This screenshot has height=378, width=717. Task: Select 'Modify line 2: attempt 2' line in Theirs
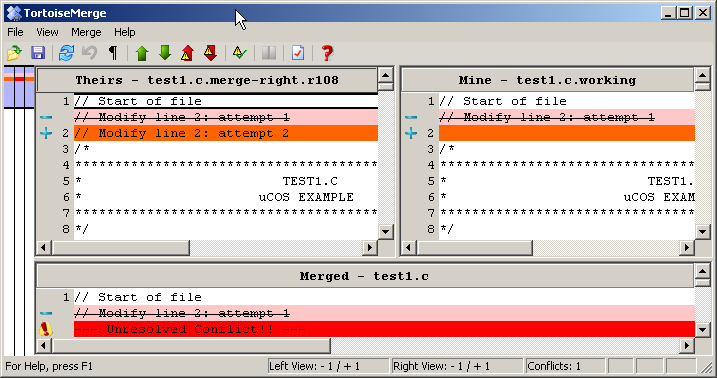[x=226, y=133]
